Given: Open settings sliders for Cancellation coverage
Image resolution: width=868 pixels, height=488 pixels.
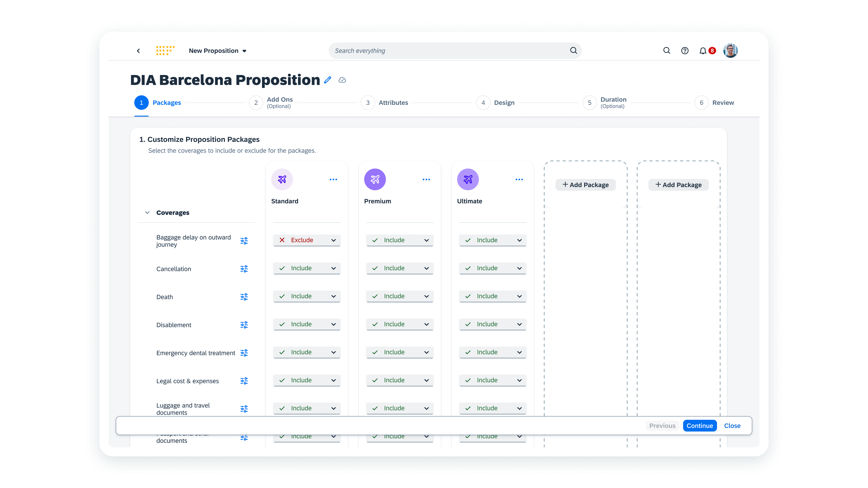Looking at the screenshot, I should pyautogui.click(x=244, y=269).
